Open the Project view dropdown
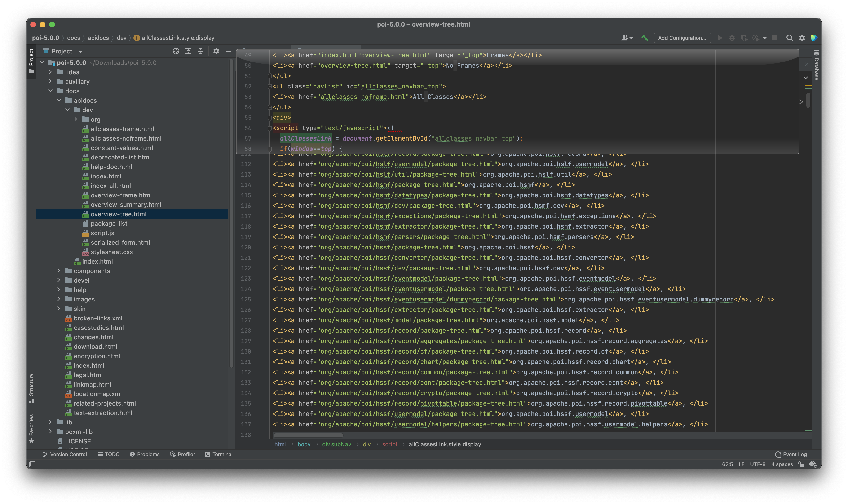 coord(80,52)
